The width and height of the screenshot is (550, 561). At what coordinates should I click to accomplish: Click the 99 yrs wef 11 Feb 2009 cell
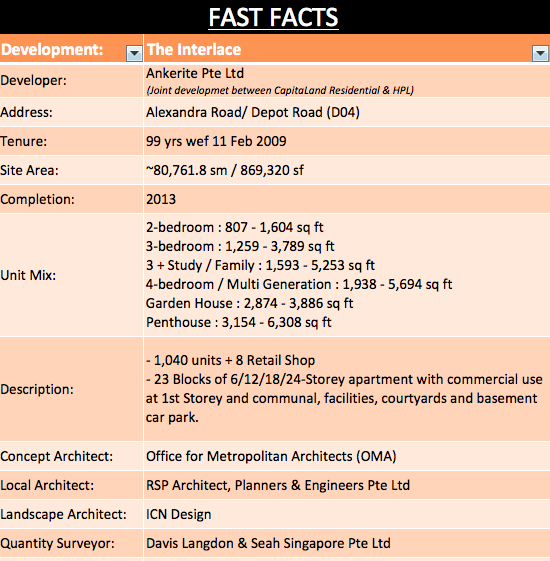pos(347,141)
